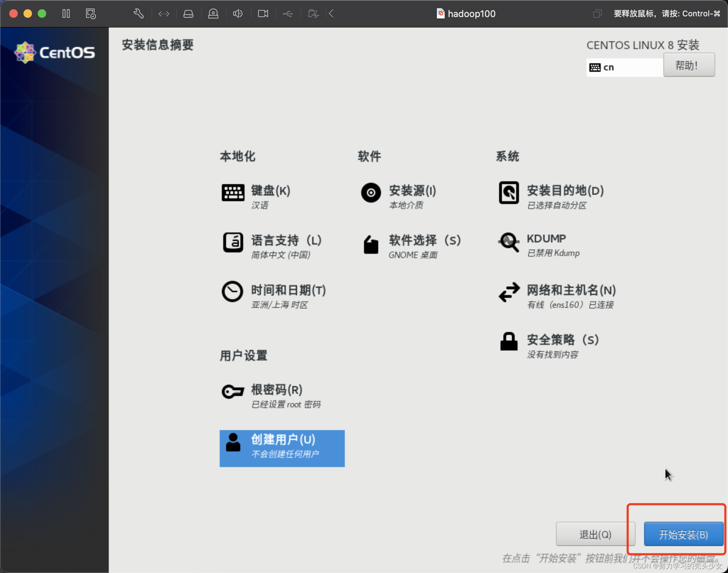Open 安全策略(S) security policy
Viewport: 728px width, 573px height.
point(563,340)
